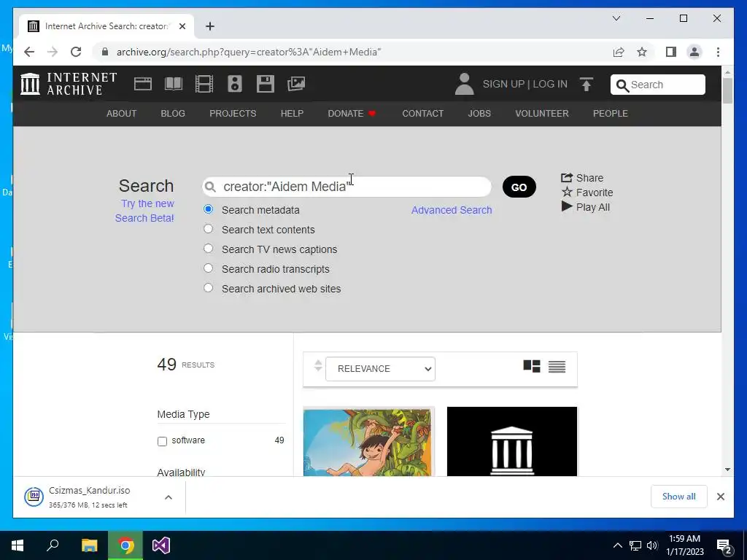The width and height of the screenshot is (747, 560).
Task: Reload the page with refresh icon
Action: [x=76, y=52]
